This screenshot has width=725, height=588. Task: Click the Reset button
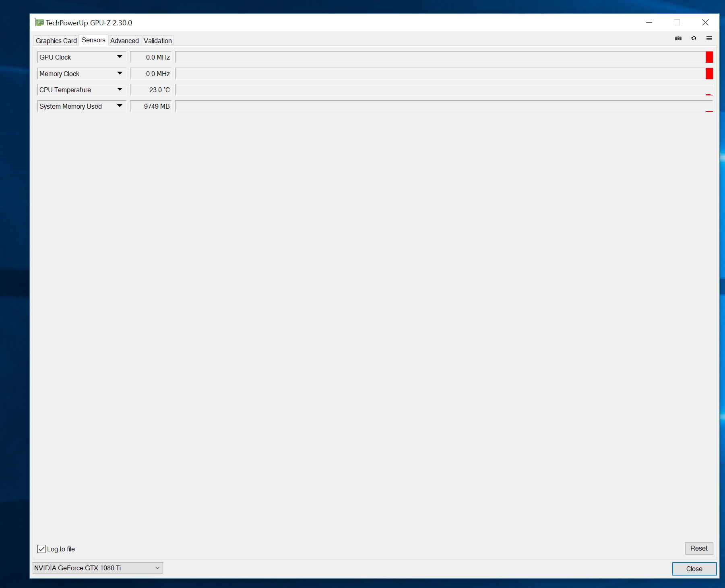699,548
